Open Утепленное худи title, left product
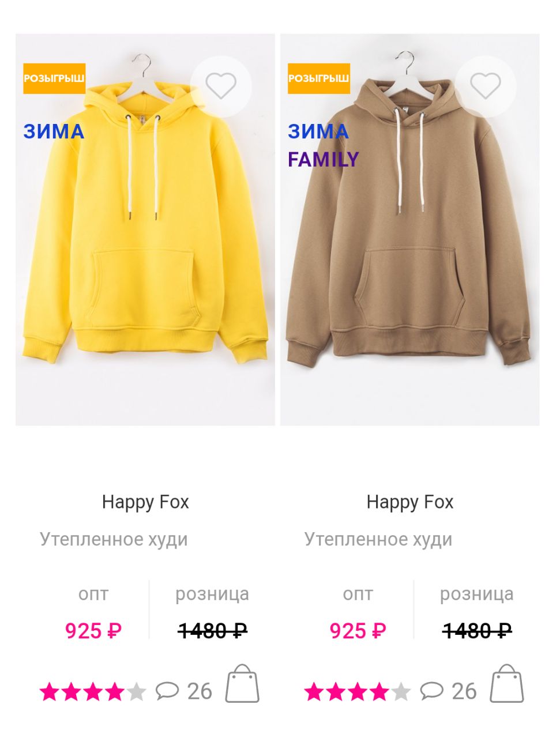 (x=114, y=540)
